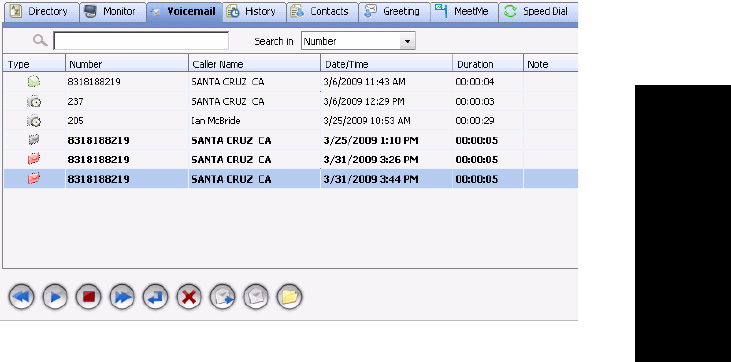The height and width of the screenshot is (362, 731).
Task: Click the rewind voicemail button
Action: point(21,297)
